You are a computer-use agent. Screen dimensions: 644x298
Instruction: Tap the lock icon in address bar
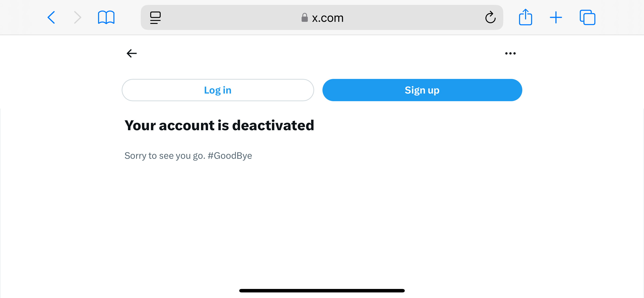point(304,17)
